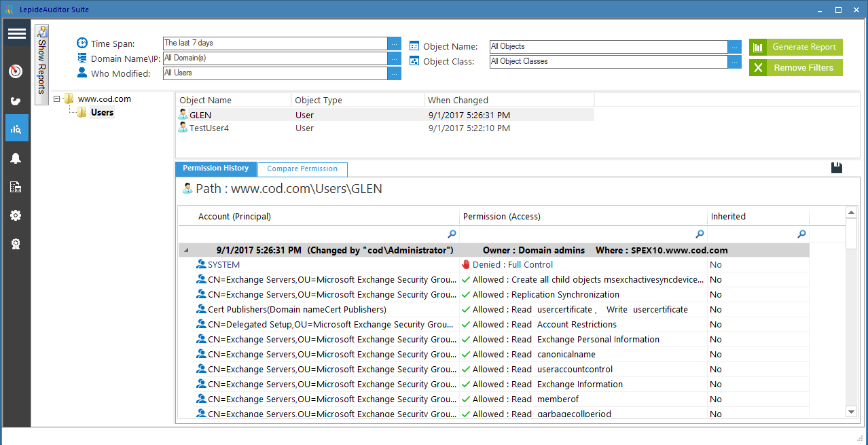Click the Object Class field showing All Object Classes
Screen dimensions: 868x445
(x=609, y=62)
